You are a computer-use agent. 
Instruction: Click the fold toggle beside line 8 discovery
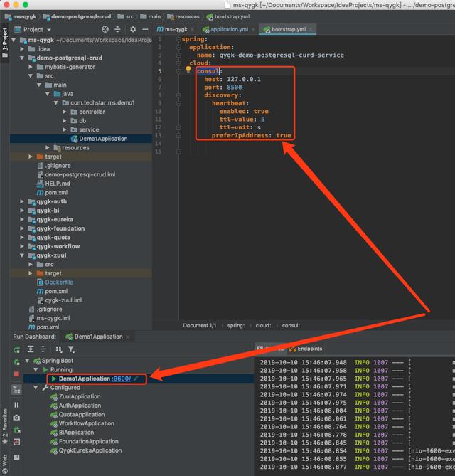click(178, 95)
